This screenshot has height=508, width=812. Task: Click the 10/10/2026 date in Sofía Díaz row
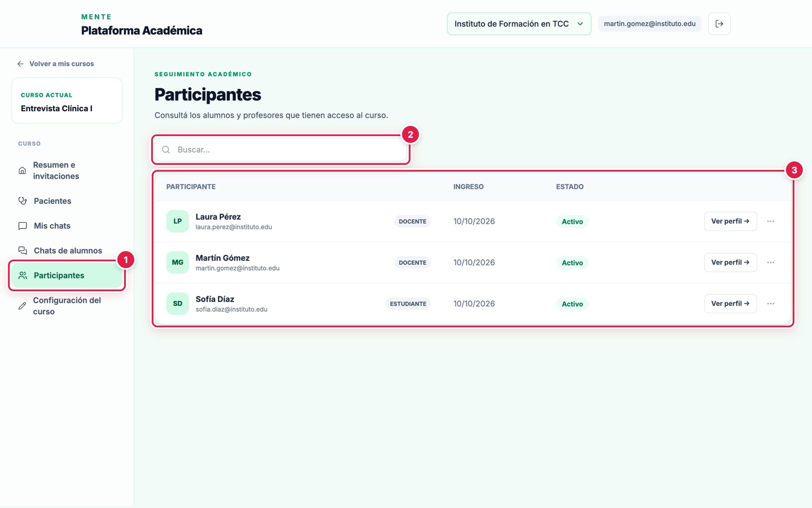tap(474, 303)
